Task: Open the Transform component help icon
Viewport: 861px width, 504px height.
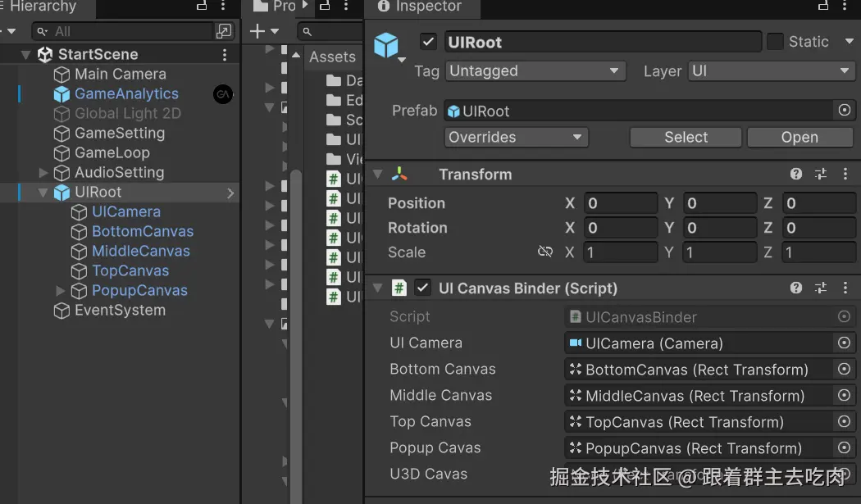Action: 795,174
